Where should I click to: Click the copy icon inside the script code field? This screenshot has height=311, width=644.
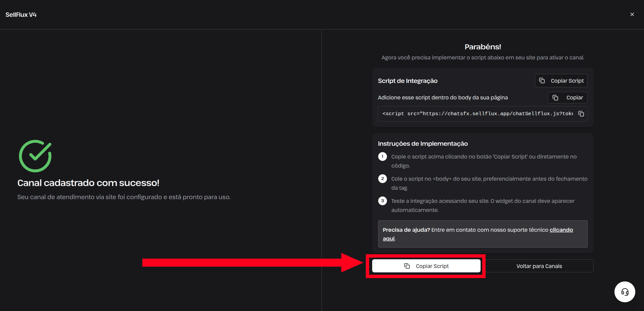[x=581, y=114]
